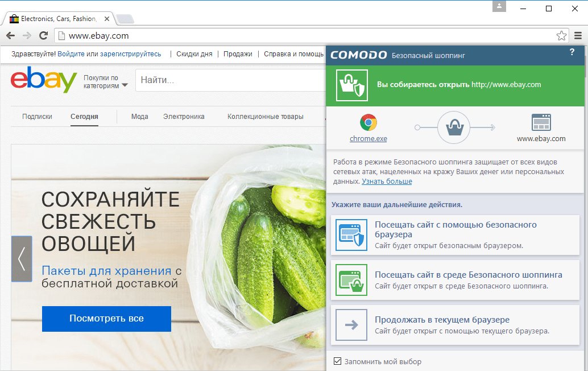Viewport: 588px width, 371px height.
Task: Click the green Secure Shopping environment icon
Action: [x=351, y=280]
